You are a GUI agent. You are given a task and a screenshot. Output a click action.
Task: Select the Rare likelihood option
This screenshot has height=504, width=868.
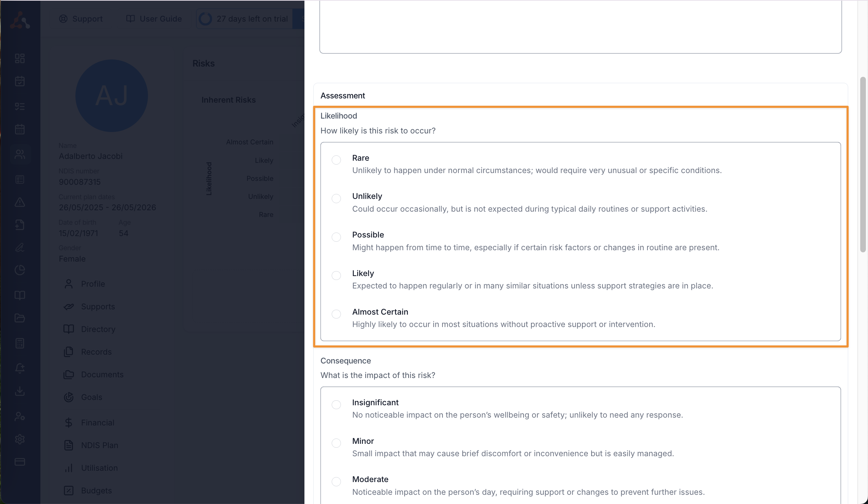[336, 160]
